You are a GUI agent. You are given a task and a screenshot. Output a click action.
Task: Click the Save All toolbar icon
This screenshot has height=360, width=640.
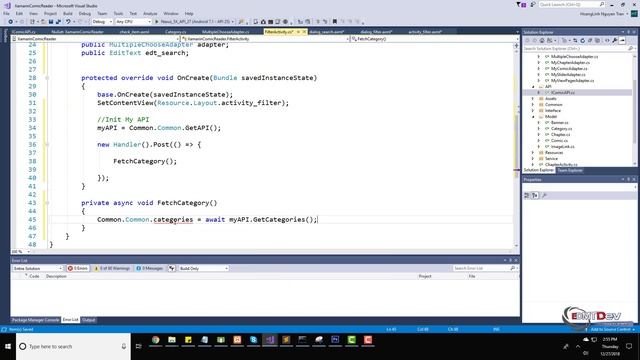coord(58,22)
